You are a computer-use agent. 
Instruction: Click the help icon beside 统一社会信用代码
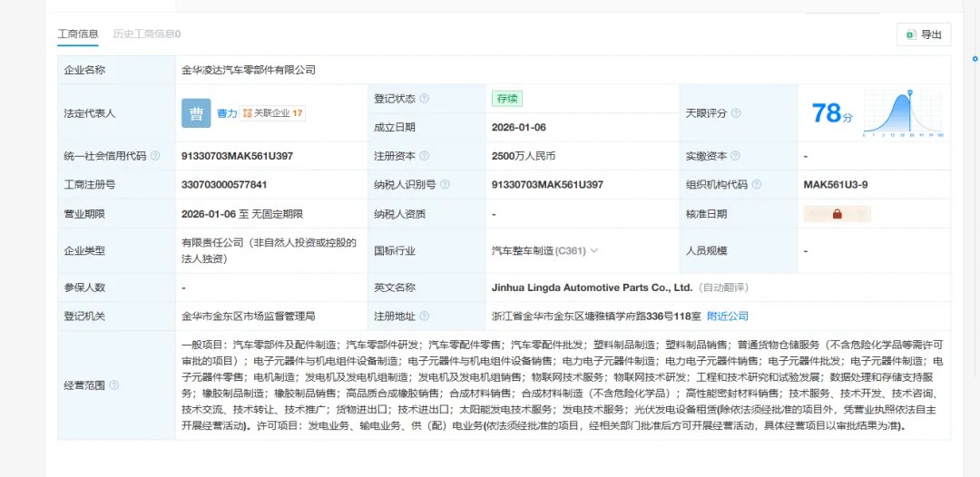(x=155, y=156)
